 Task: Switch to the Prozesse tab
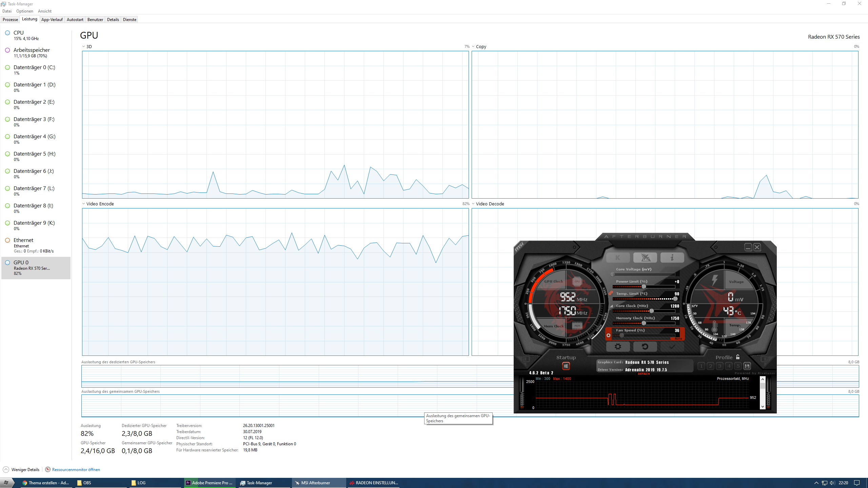coord(10,20)
